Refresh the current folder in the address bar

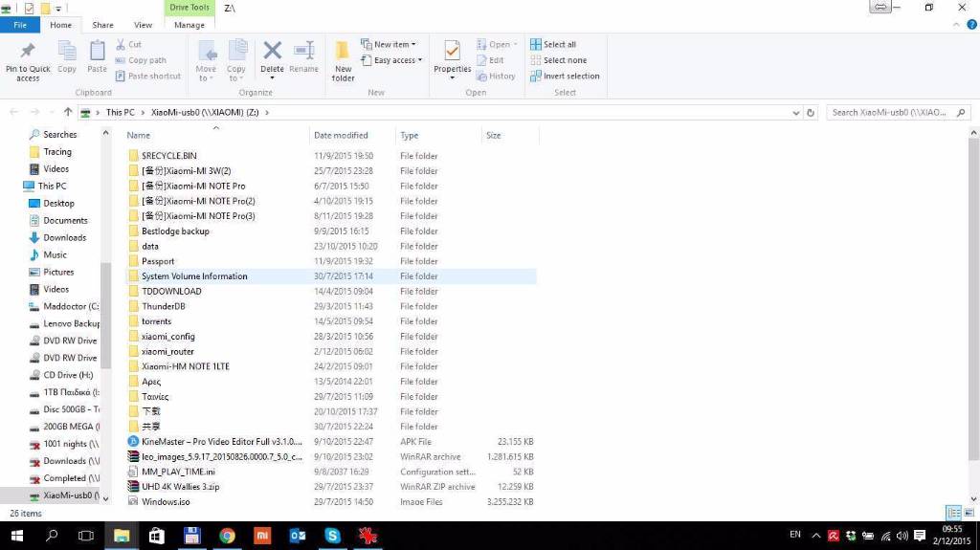coord(811,112)
